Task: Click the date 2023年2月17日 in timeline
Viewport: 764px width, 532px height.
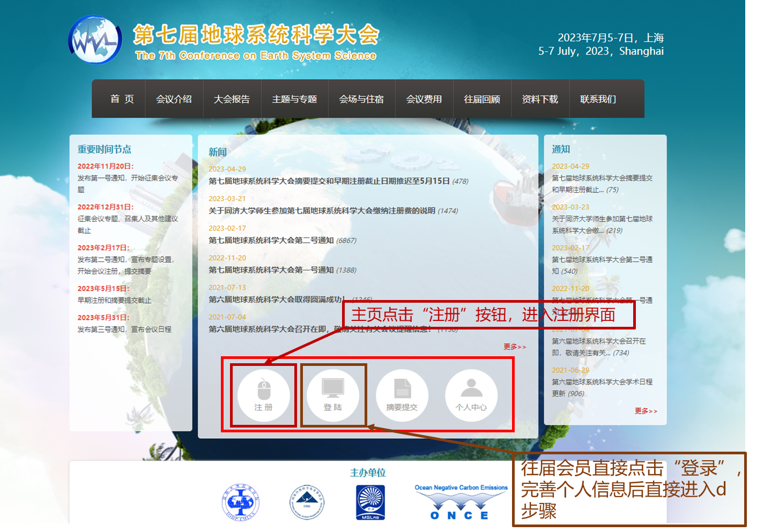Action: 103,248
